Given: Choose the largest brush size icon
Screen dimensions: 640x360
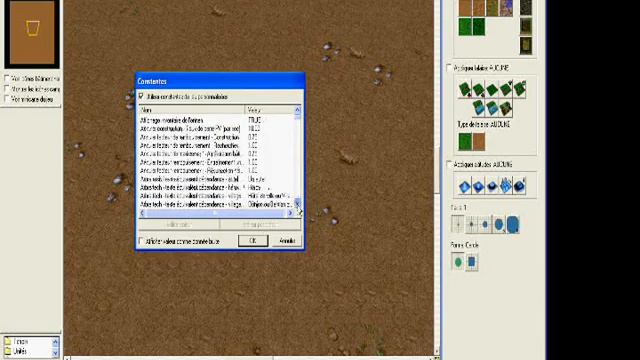Looking at the screenshot, I should pos(513,224).
